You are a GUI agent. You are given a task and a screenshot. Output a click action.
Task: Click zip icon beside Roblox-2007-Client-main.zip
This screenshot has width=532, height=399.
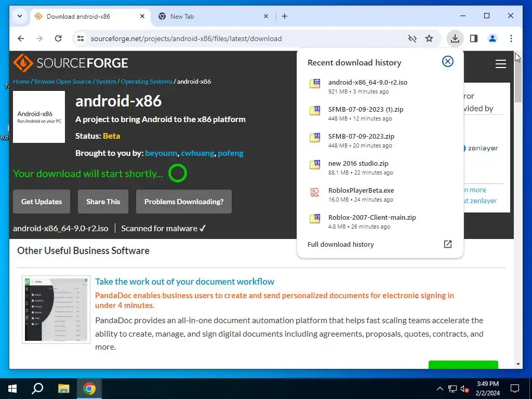(315, 219)
